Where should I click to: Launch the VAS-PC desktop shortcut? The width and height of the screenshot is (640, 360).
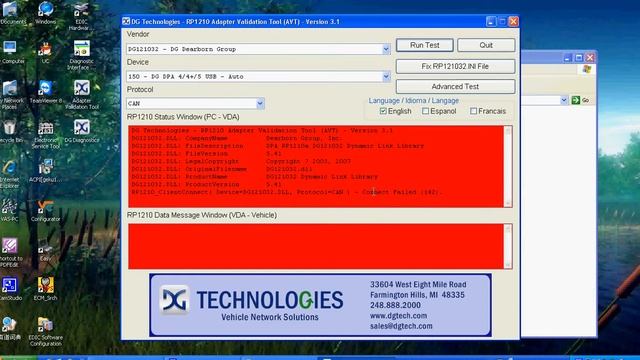pyautogui.click(x=10, y=211)
